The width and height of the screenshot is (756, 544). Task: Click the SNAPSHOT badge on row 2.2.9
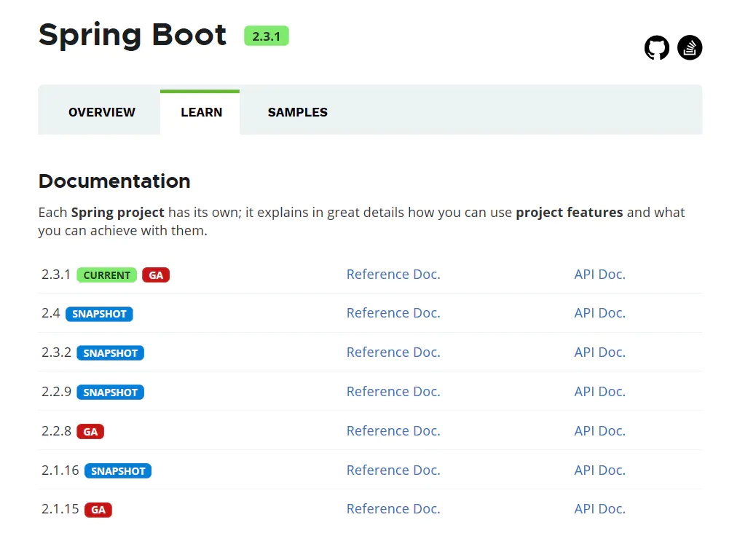click(110, 392)
